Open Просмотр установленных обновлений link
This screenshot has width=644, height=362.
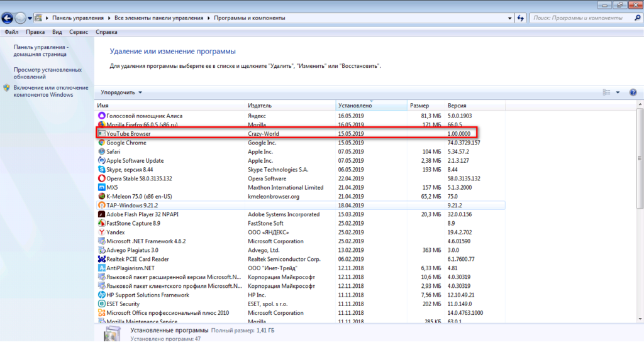pos(48,73)
